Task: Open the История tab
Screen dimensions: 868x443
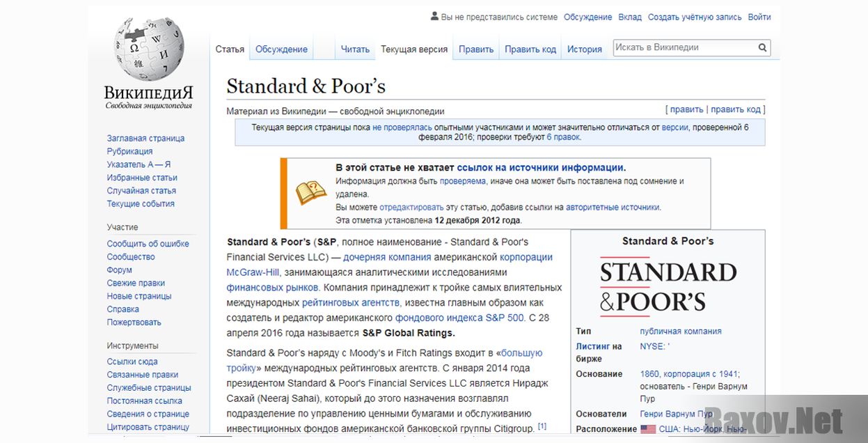Action: pyautogui.click(x=585, y=49)
